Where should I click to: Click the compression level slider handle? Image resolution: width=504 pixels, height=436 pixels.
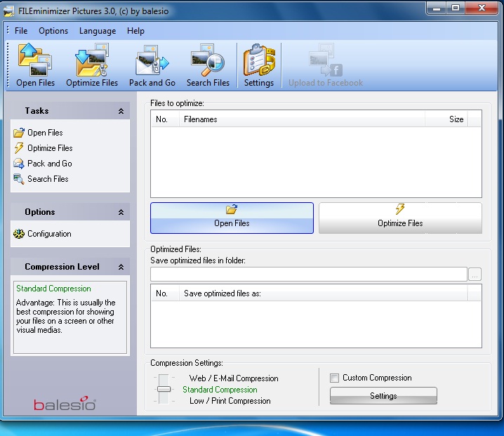pos(164,390)
